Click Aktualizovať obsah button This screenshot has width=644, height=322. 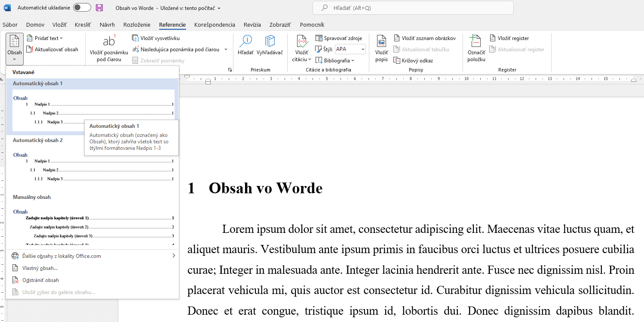pos(52,50)
